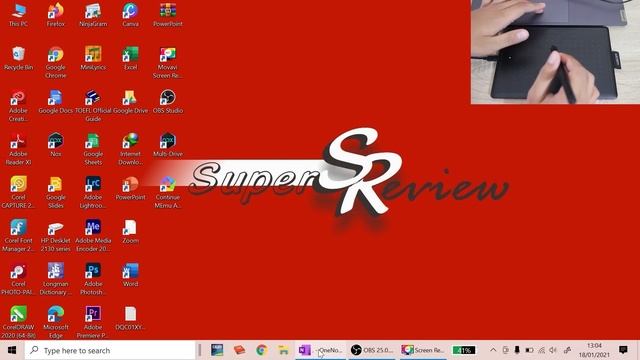640x360 pixels.
Task: Select the Movavi Screen Recorder shortcut
Action: 168,62
